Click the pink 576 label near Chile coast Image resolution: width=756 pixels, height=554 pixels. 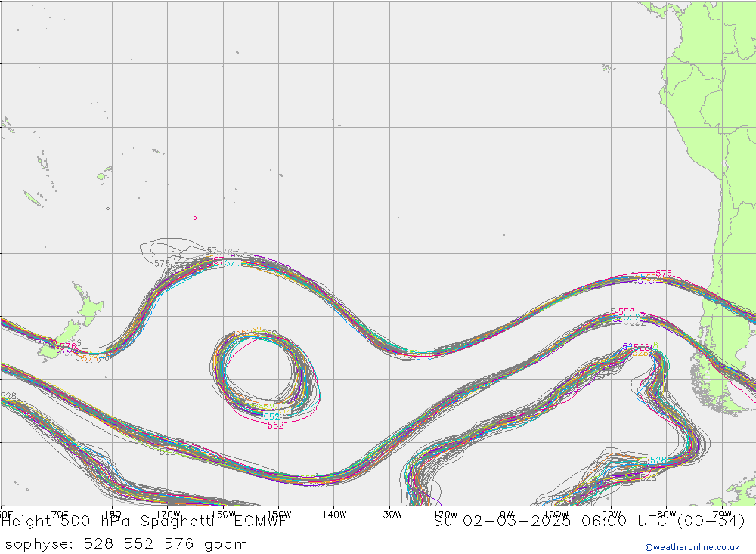664,274
